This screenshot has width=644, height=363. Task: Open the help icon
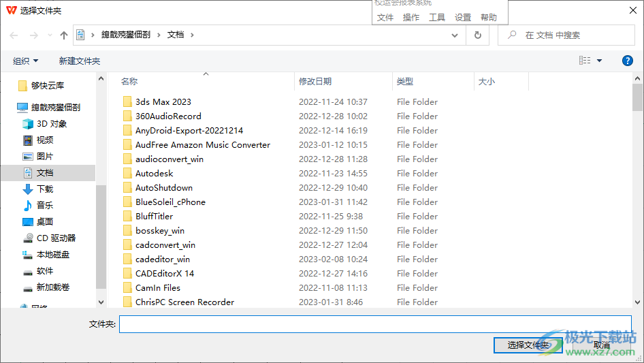click(627, 61)
